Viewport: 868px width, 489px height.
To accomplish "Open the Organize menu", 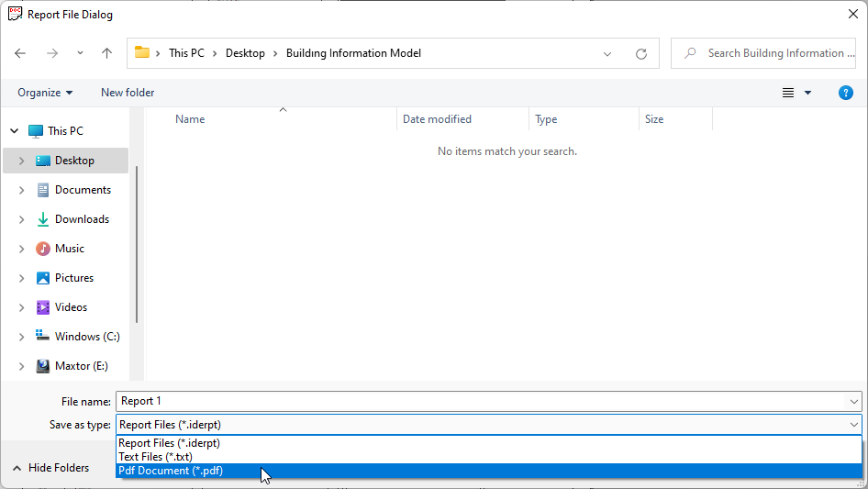I will pos(45,93).
